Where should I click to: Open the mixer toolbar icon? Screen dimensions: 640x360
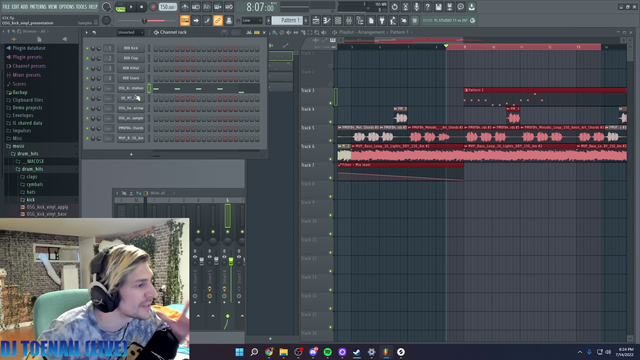(349, 20)
